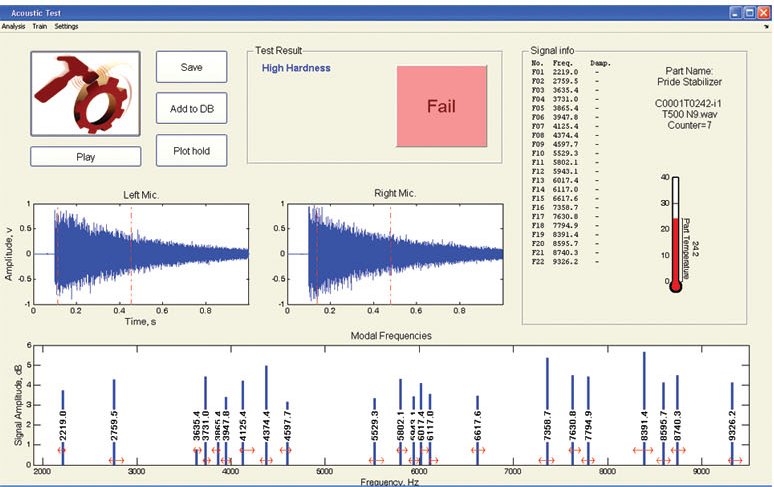
Task: Select row F16 7358.7 in Signal info
Action: coord(566,207)
